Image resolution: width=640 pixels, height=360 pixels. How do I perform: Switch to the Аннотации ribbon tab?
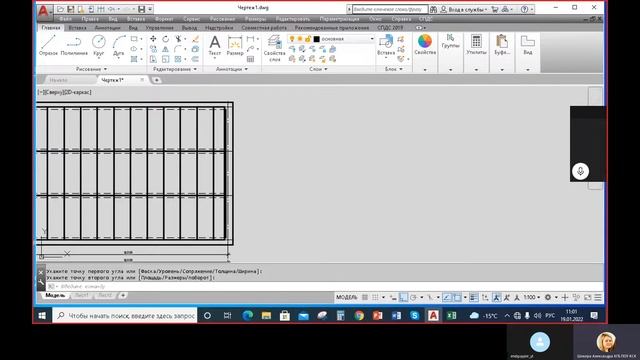[107, 28]
